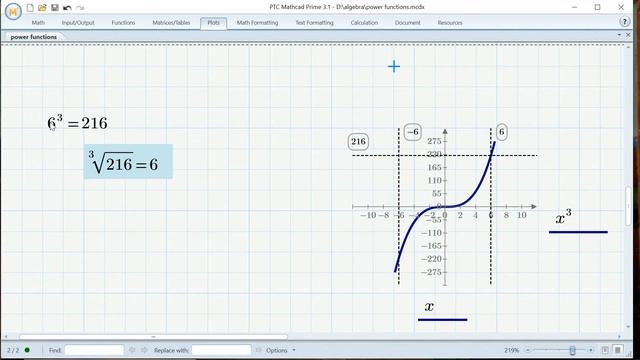Open the Math Formatting ribbon tab

point(258,23)
